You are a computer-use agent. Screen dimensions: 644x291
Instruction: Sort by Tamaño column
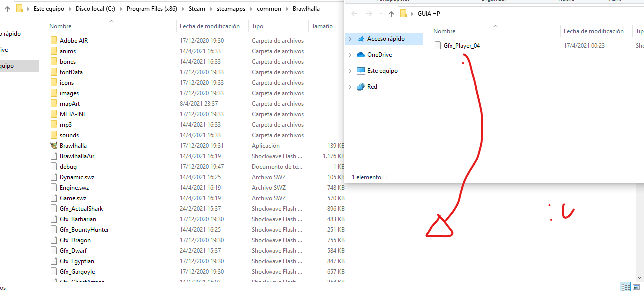(x=322, y=26)
